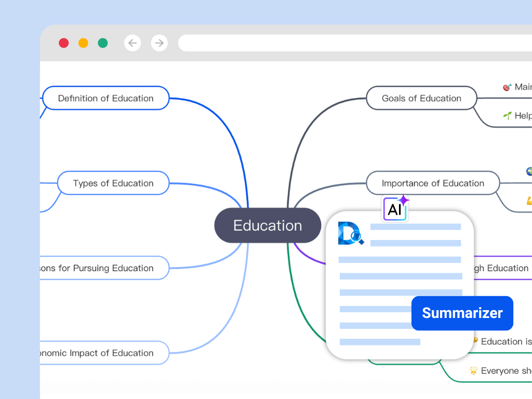This screenshot has height=399, width=532.
Task: Select the Definition of Education node
Action: (x=105, y=98)
